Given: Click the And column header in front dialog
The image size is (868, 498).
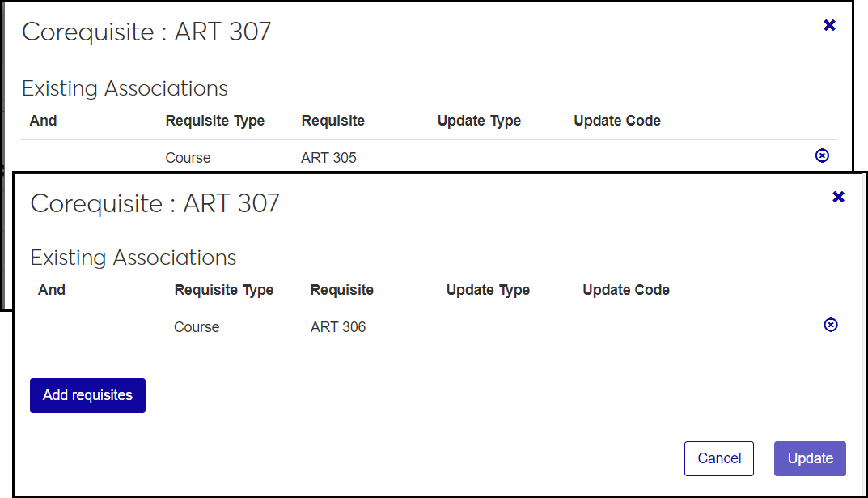Looking at the screenshot, I should coord(52,290).
